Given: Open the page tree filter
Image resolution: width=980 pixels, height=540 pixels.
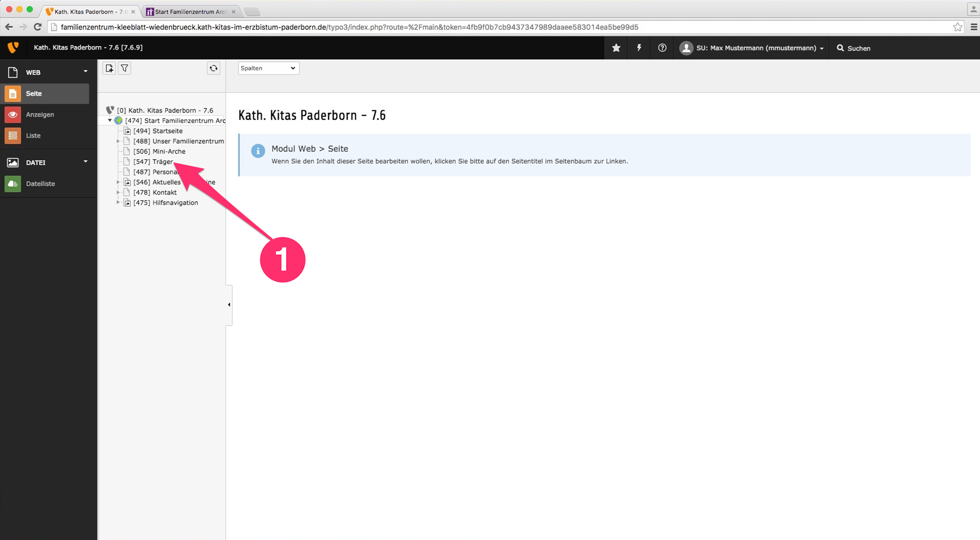Looking at the screenshot, I should pos(124,68).
